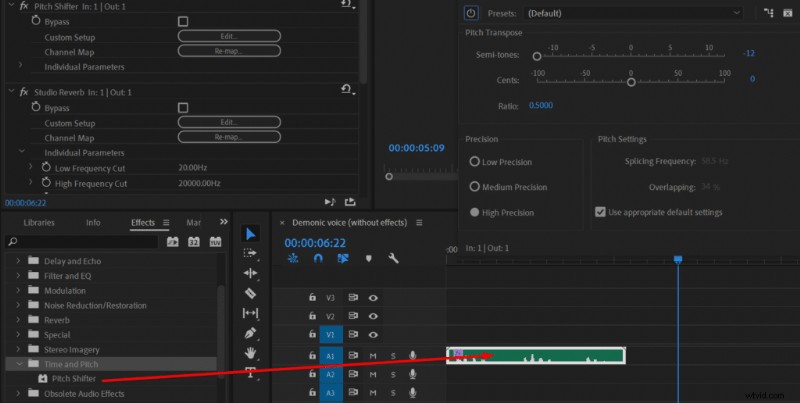800x403 pixels.
Task: Open Demonic voice sequence menu
Action: (x=419, y=222)
